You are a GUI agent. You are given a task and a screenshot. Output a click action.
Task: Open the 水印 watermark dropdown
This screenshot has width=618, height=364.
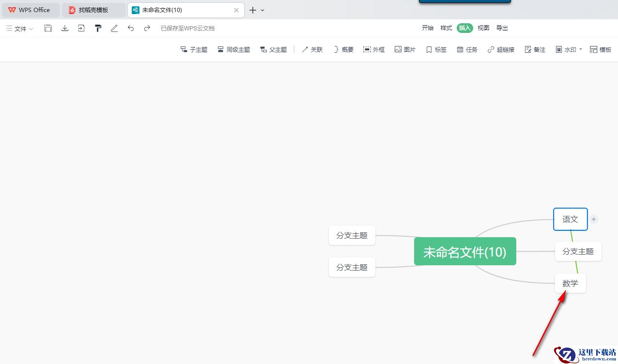pyautogui.click(x=569, y=49)
